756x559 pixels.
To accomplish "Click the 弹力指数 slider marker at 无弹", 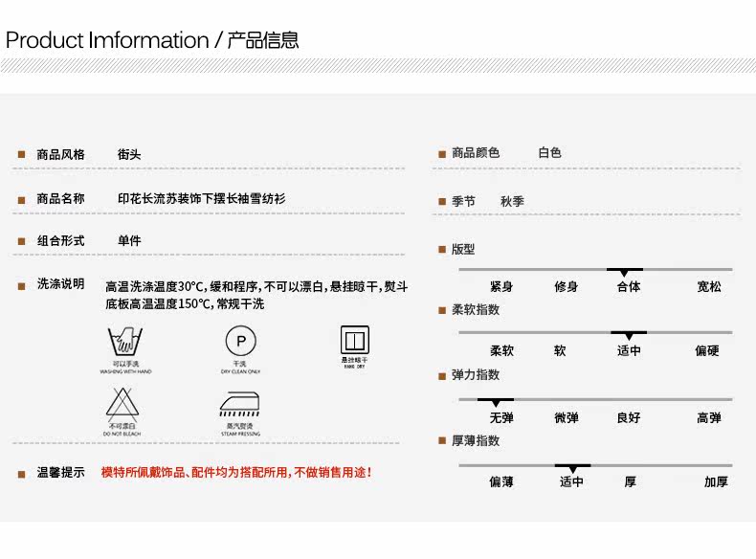I will [x=496, y=402].
